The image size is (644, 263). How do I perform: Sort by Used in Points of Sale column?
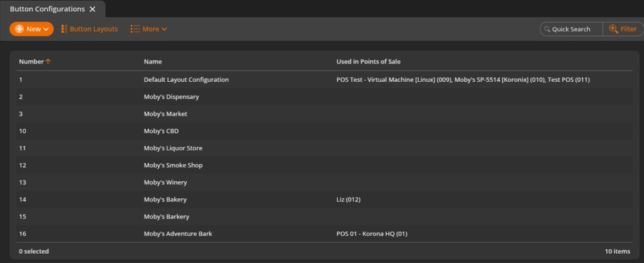pos(369,62)
